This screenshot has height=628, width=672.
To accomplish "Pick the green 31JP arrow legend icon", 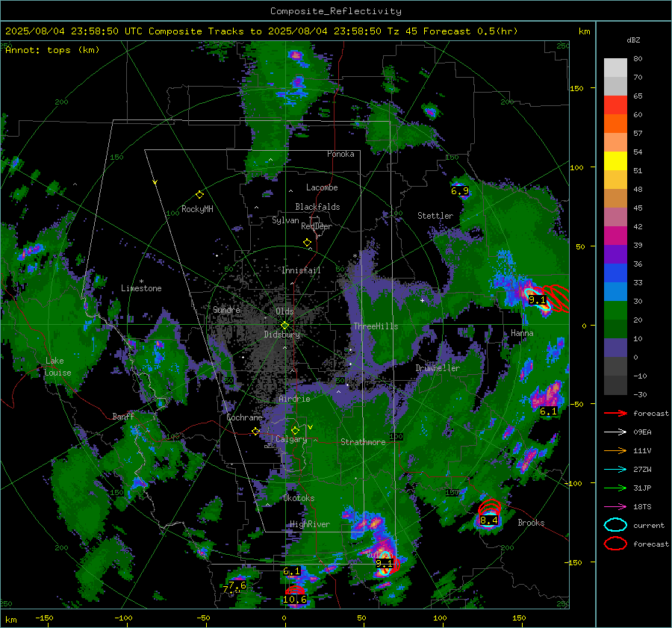I will click(615, 488).
